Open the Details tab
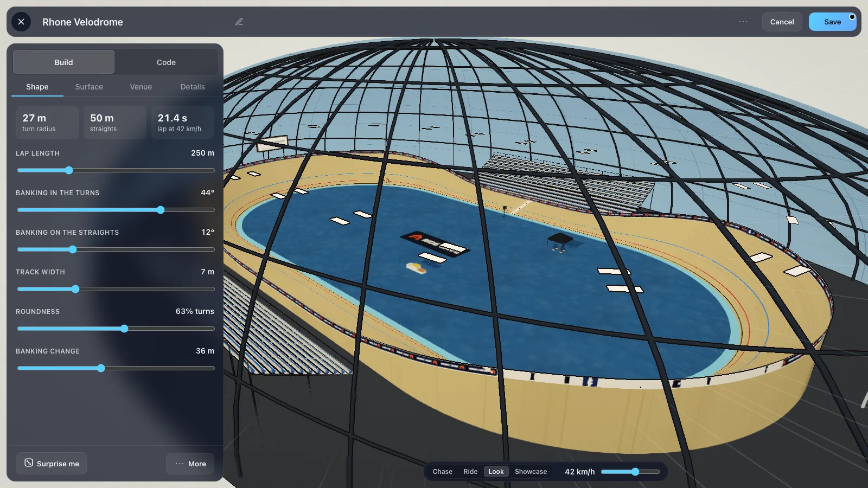This screenshot has width=868, height=488. (x=193, y=87)
